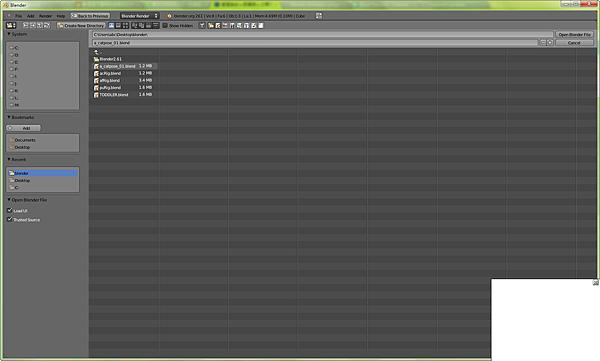The height and width of the screenshot is (361, 600).
Task: Toggle the text files filter
Action: click(261, 25)
